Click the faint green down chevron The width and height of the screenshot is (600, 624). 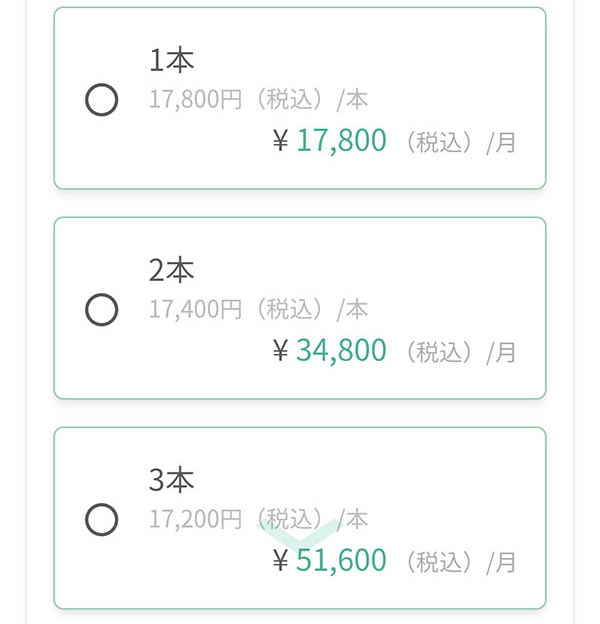click(300, 533)
